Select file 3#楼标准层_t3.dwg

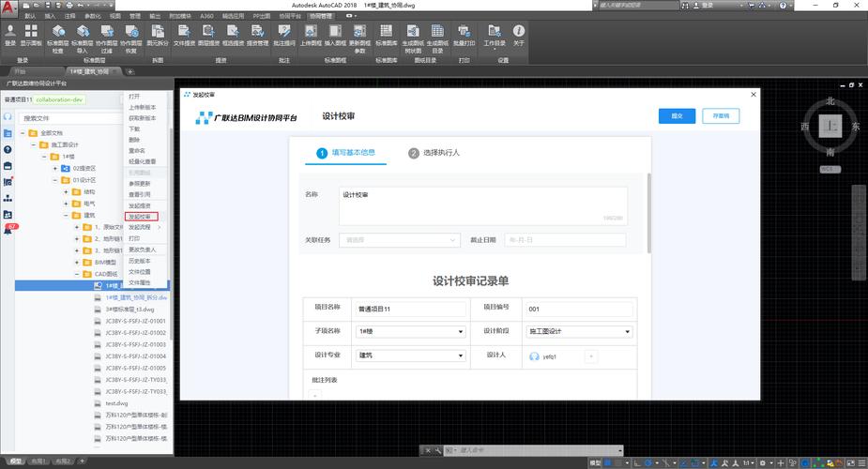129,310
